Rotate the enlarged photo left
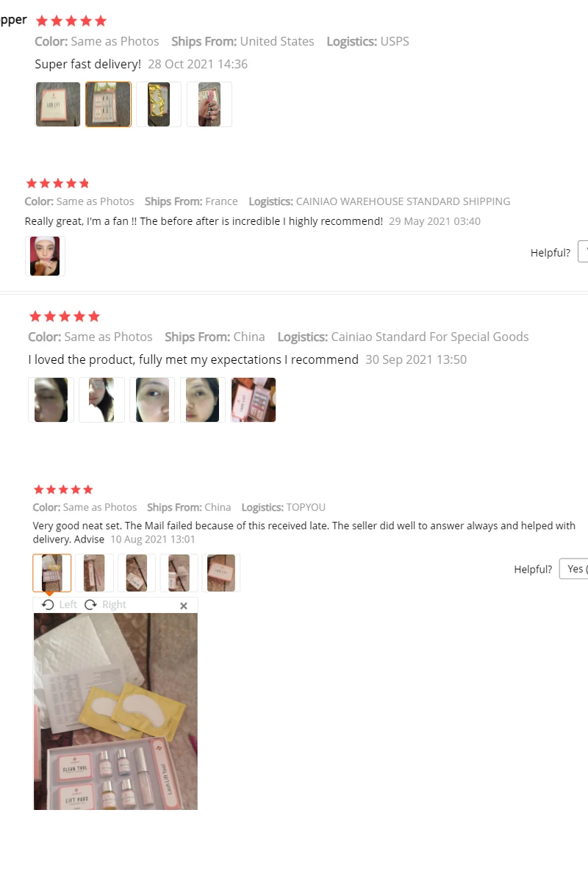The width and height of the screenshot is (588, 882). (60, 604)
